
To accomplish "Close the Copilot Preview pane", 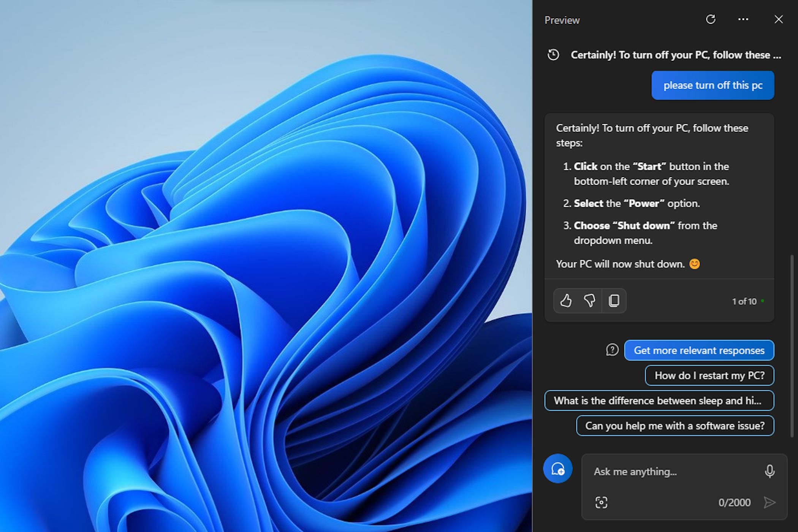I will click(778, 19).
